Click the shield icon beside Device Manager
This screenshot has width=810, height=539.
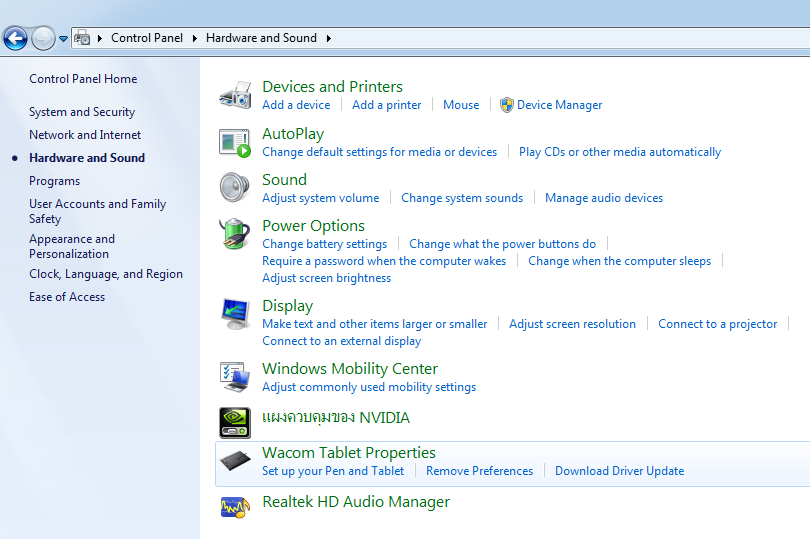coord(507,105)
